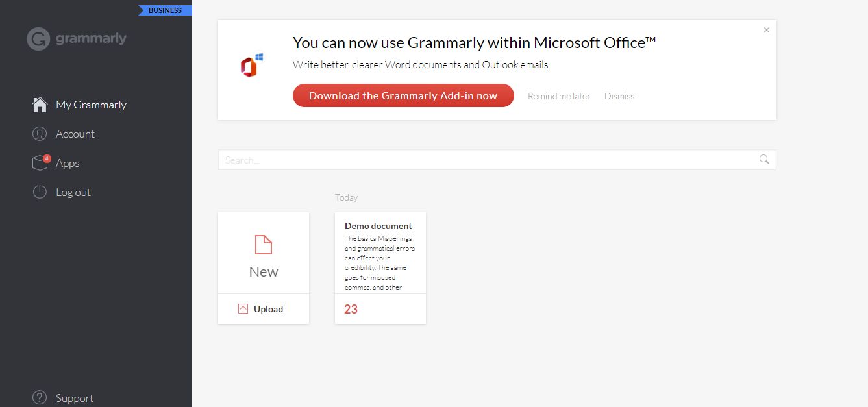Click the Microsoft Office logo icon
Image resolution: width=868 pixels, height=407 pixels.
click(252, 66)
